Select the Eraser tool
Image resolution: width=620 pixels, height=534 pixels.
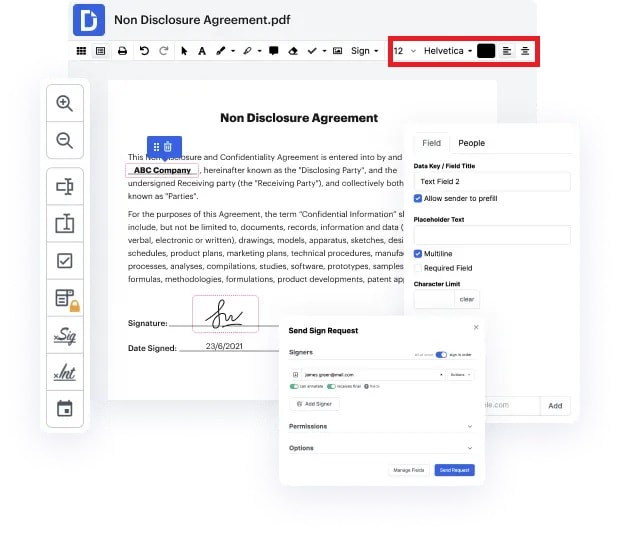point(293,51)
